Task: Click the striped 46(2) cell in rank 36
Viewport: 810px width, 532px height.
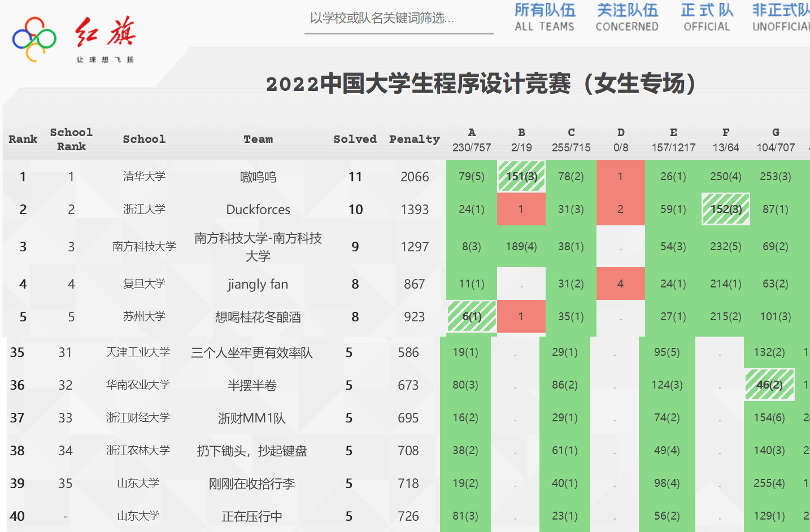Action: (769, 385)
